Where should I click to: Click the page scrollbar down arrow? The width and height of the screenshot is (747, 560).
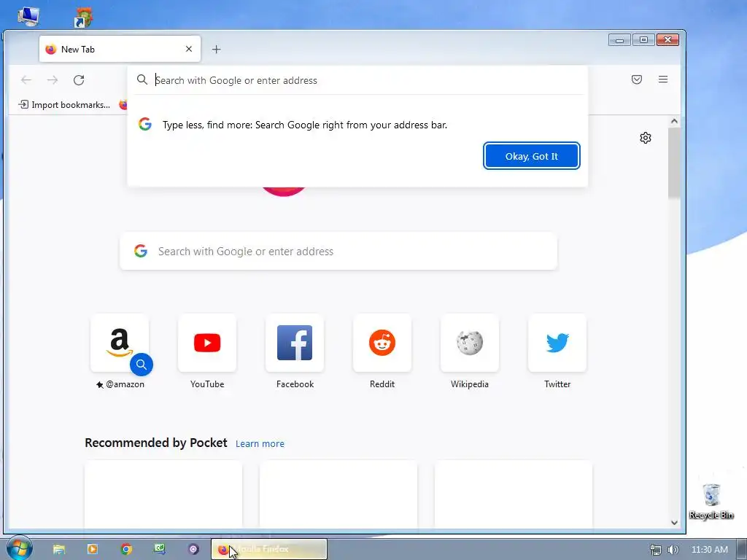674,522
